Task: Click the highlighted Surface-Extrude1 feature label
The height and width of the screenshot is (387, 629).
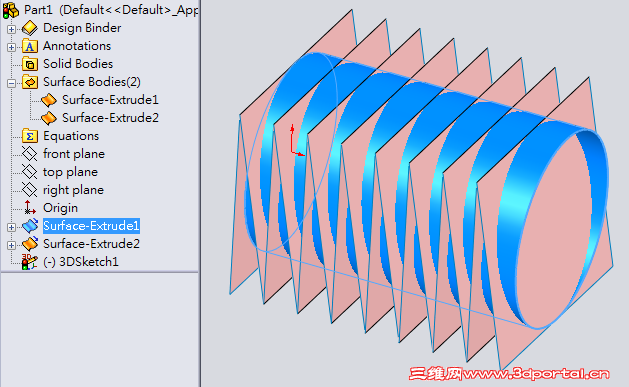Action: pyautogui.click(x=91, y=226)
